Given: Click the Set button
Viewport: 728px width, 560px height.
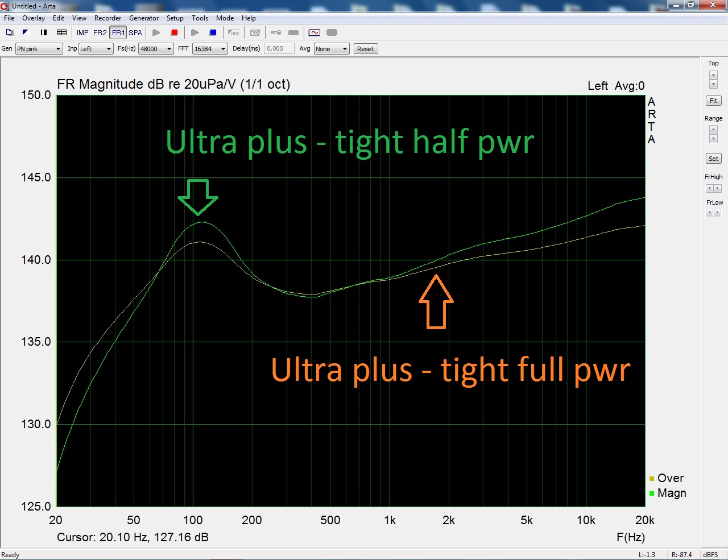Looking at the screenshot, I should [713, 159].
